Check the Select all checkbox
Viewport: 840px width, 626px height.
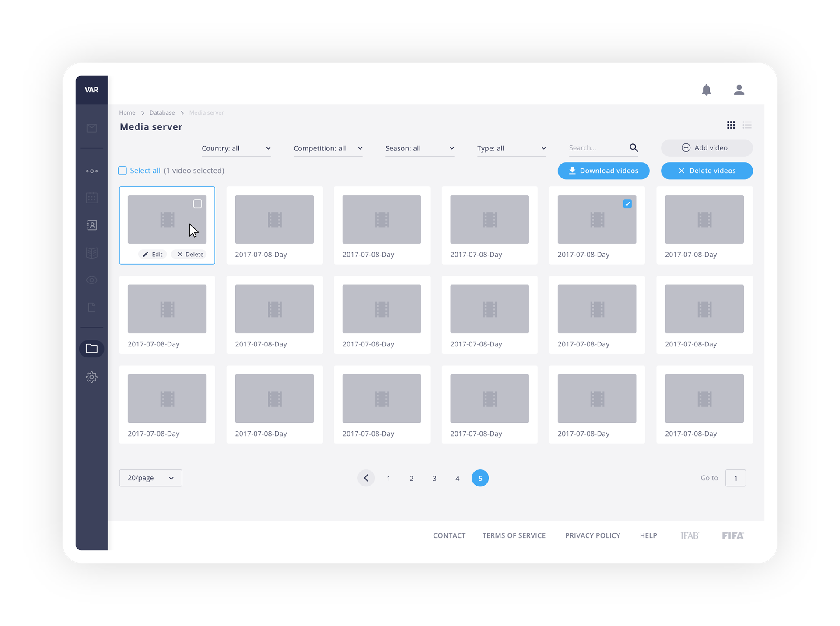122,171
